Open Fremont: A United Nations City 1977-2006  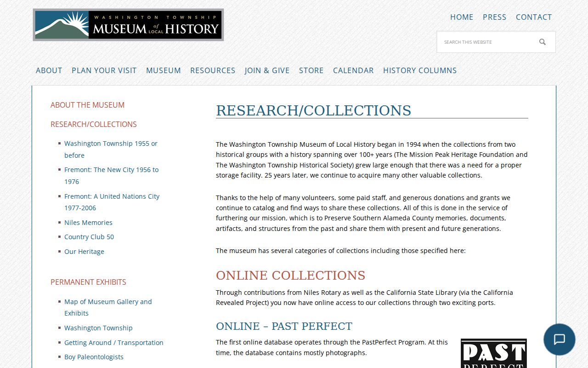coord(112,202)
